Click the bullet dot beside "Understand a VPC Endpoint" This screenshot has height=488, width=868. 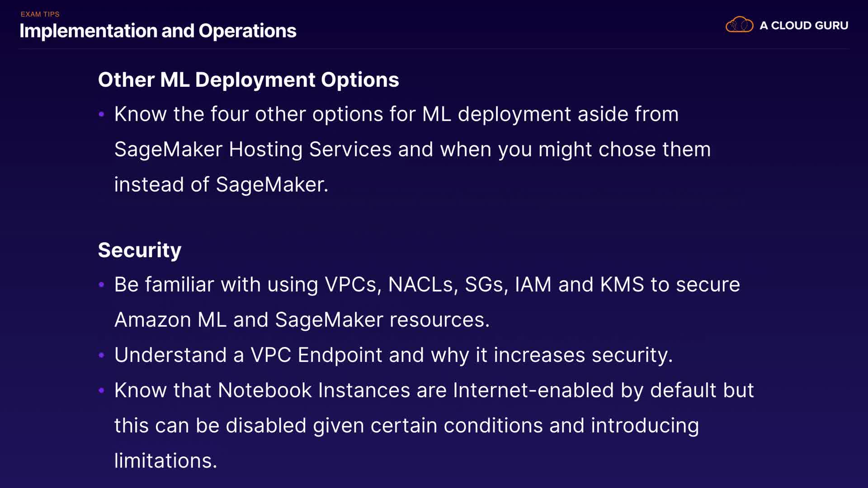[x=102, y=355]
